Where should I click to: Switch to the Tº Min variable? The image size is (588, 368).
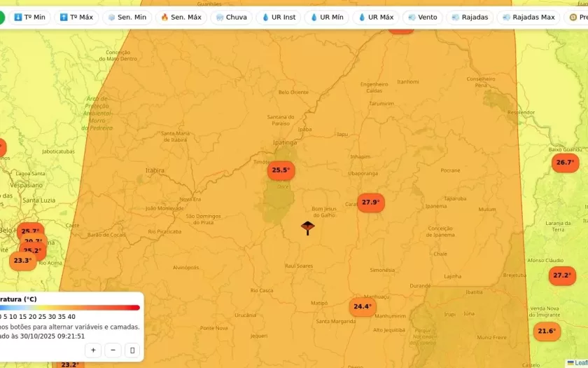pyautogui.click(x=29, y=18)
